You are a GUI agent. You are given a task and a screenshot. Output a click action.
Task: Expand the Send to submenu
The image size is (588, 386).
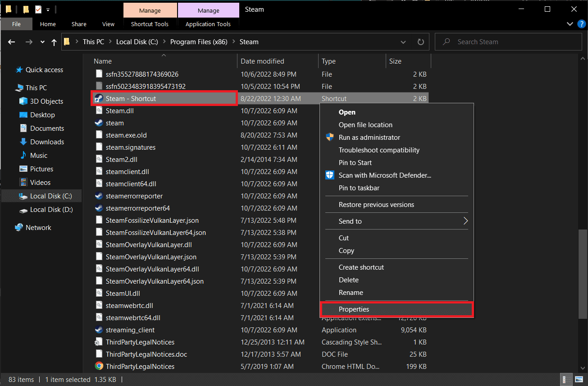pos(397,221)
